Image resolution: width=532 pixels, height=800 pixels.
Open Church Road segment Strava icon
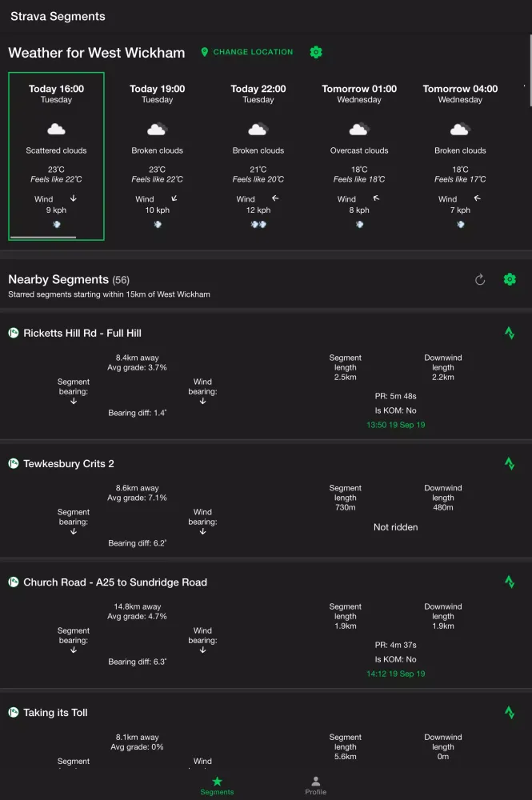[510, 582]
